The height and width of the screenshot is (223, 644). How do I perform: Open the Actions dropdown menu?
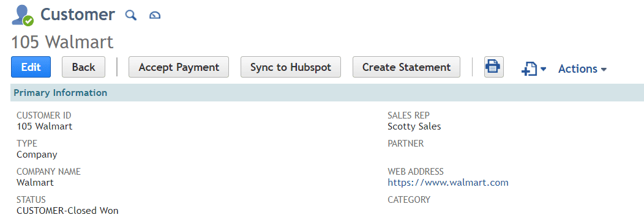(x=582, y=69)
